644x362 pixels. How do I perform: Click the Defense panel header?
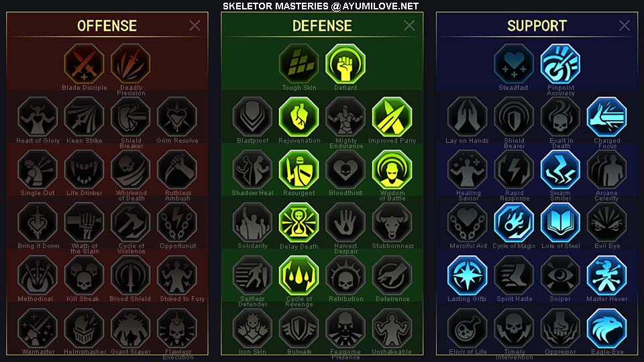(x=322, y=26)
